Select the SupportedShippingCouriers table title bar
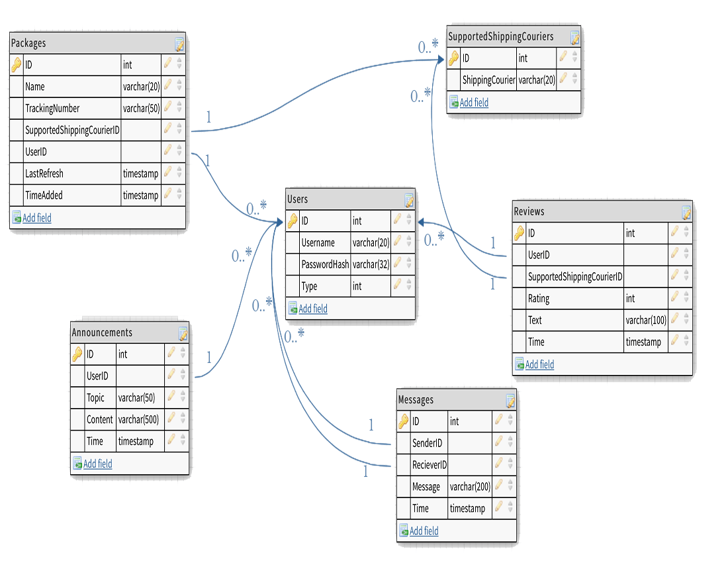The image size is (728, 567). coord(501,37)
